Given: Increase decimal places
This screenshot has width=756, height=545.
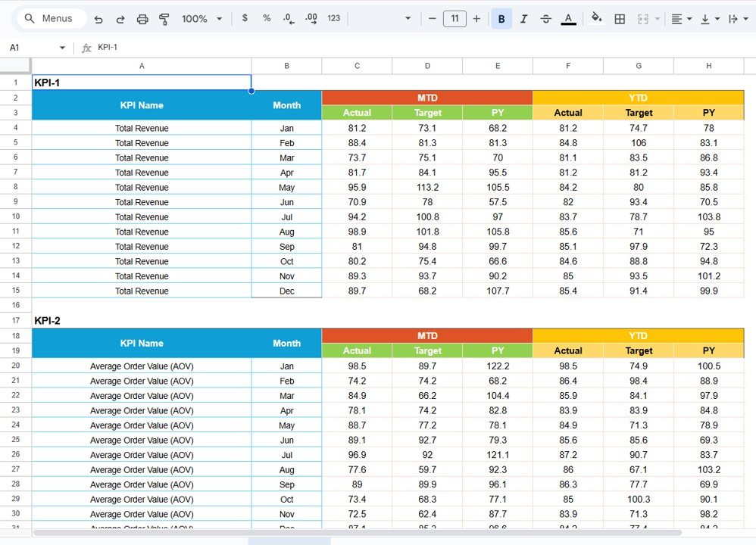Looking at the screenshot, I should tap(311, 19).
